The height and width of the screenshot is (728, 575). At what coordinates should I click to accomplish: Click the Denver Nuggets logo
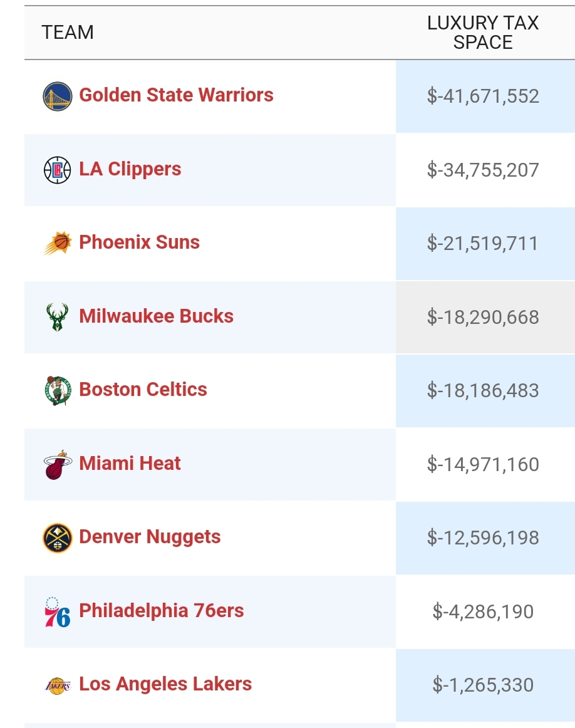(x=57, y=538)
